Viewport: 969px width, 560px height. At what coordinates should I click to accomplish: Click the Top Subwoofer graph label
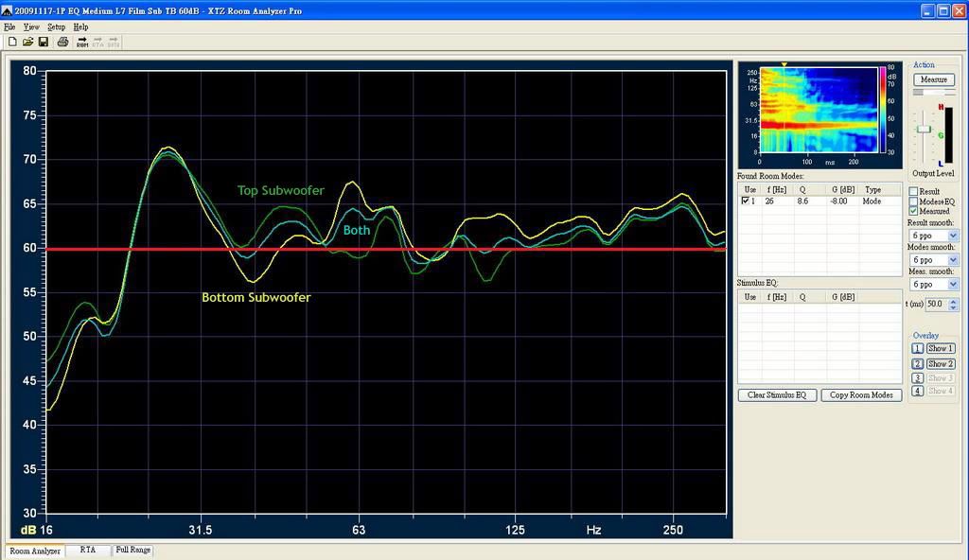click(x=280, y=191)
